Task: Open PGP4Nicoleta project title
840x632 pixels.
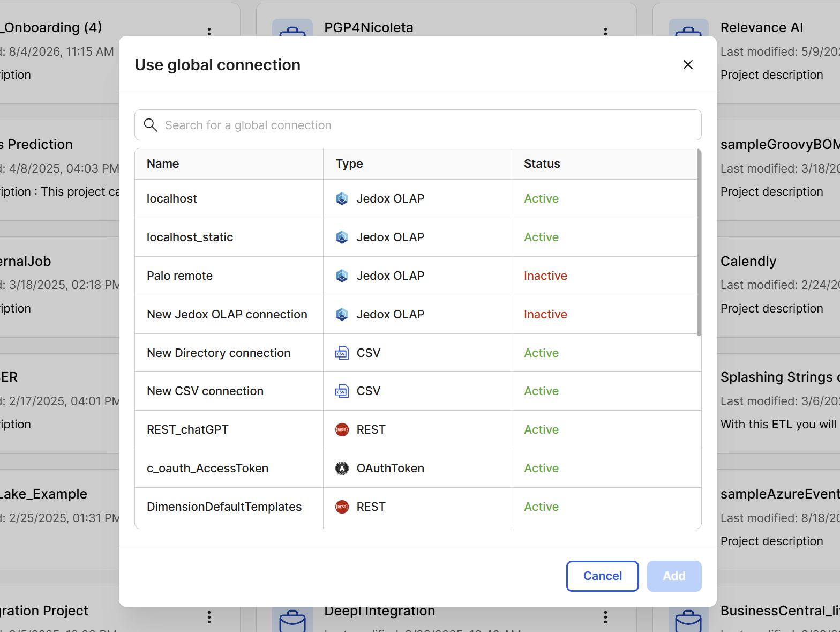Action: pos(369,27)
